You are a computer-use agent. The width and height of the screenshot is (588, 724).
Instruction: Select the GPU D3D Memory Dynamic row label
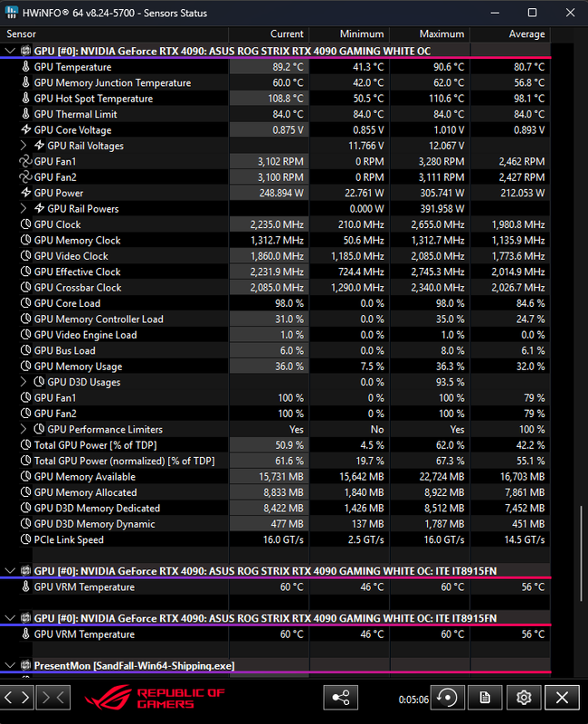click(x=95, y=524)
